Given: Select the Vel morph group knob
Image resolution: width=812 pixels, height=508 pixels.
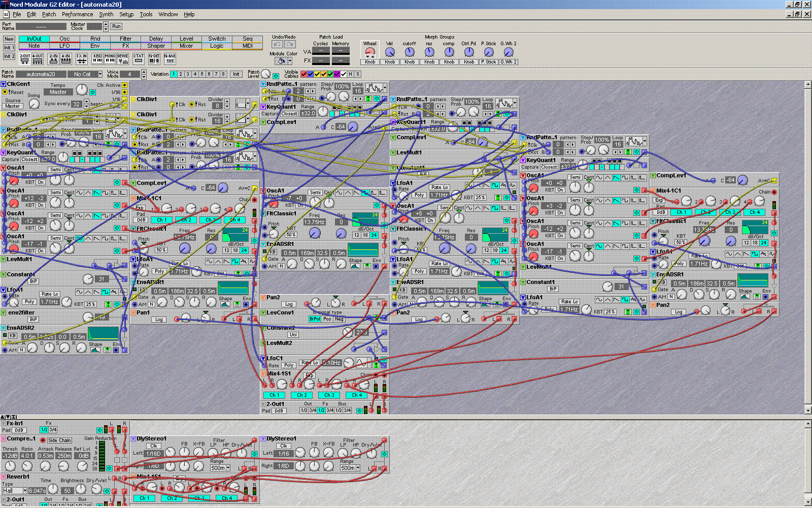Looking at the screenshot, I should (x=390, y=52).
